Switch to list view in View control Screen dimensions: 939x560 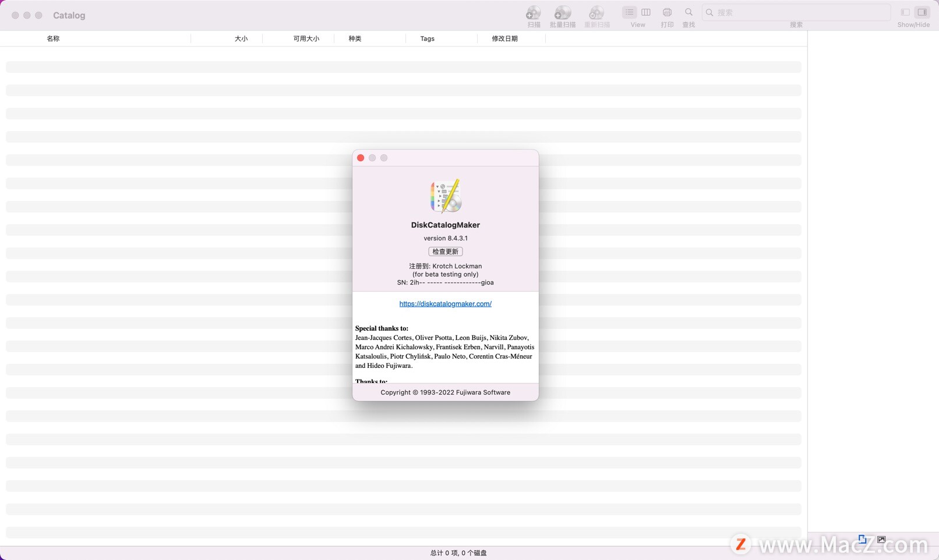click(629, 12)
